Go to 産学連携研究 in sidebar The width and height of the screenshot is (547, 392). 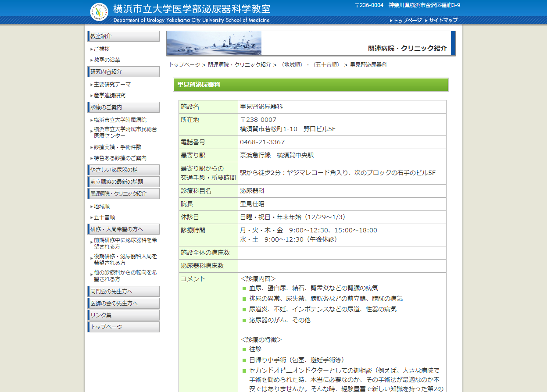point(109,96)
